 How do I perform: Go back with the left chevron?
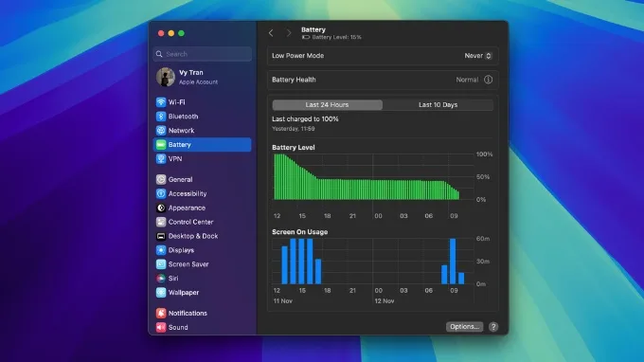coord(271,33)
